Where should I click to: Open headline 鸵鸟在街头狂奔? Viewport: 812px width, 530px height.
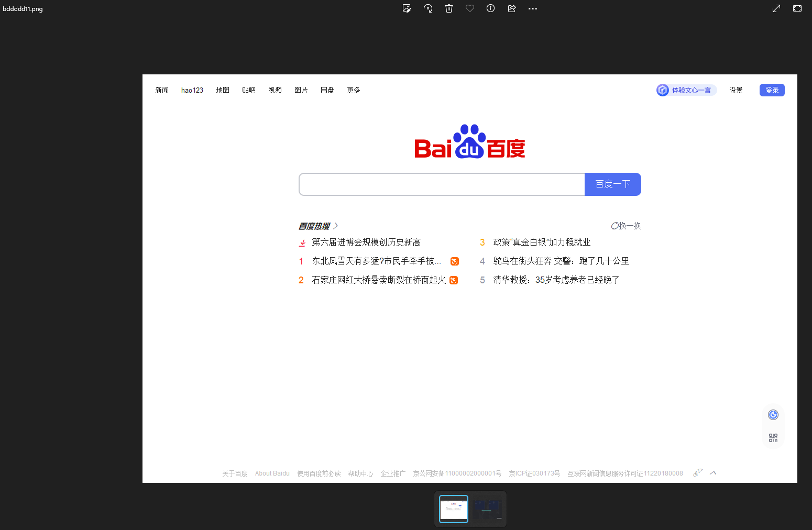pyautogui.click(x=561, y=261)
